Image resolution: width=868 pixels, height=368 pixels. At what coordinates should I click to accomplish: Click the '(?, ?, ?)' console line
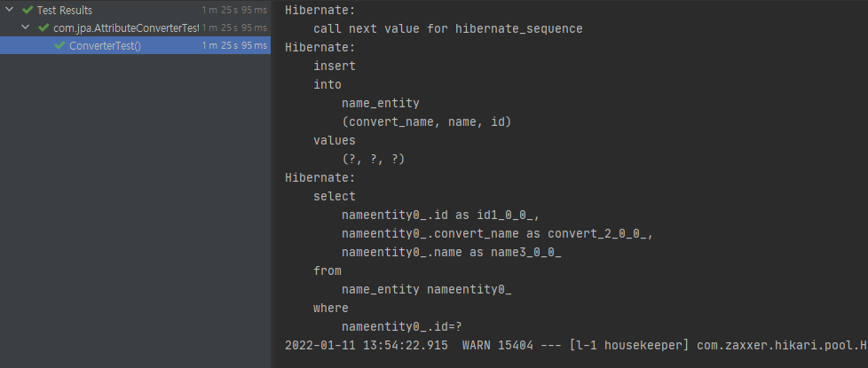pos(373,160)
